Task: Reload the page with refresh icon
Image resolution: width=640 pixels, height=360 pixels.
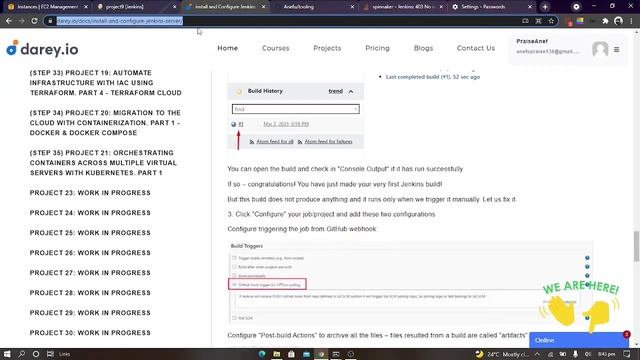Action: tap(34, 21)
